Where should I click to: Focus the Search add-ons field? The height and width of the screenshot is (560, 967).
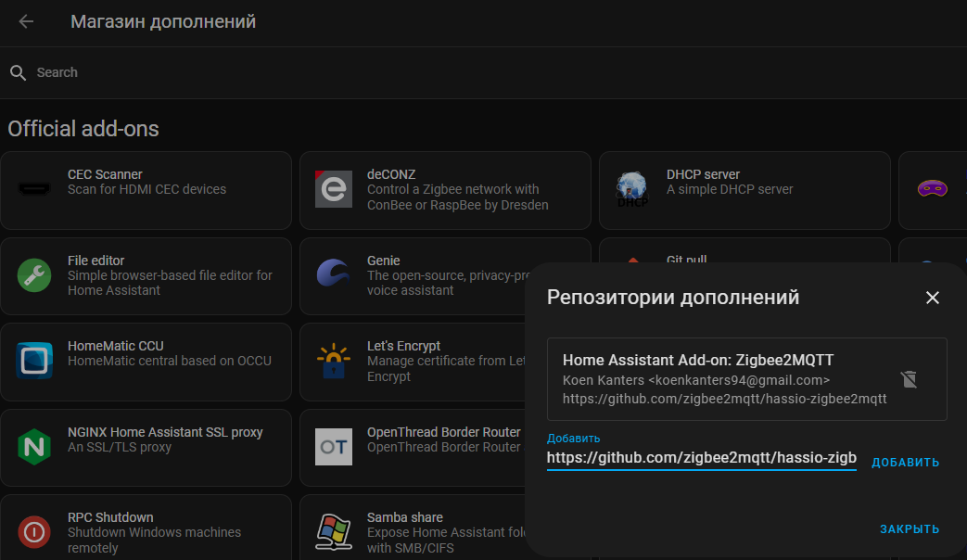[484, 72]
